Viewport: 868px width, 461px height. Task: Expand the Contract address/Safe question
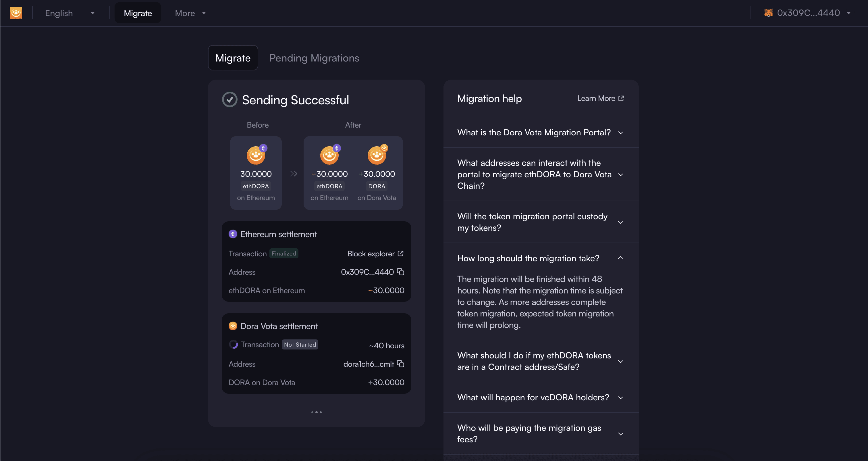point(541,361)
